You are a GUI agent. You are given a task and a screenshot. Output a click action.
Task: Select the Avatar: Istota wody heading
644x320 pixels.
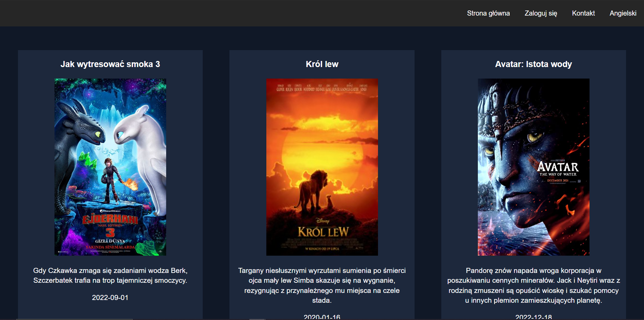click(533, 64)
